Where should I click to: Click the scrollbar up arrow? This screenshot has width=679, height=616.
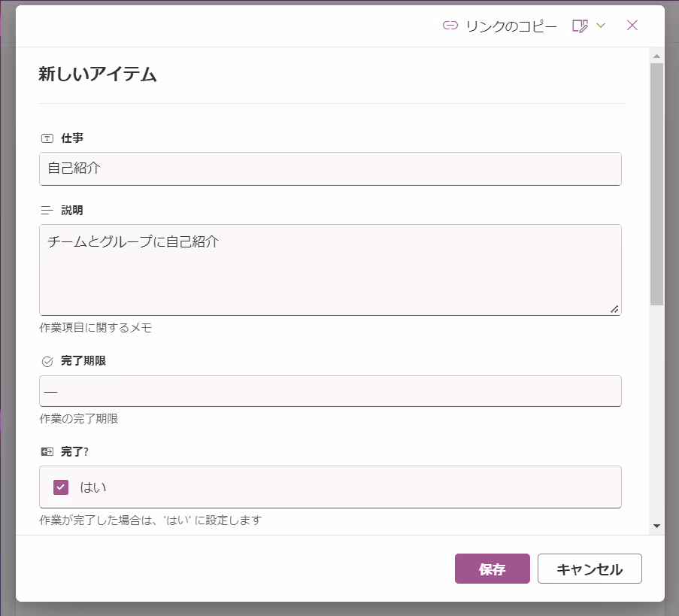point(657,56)
